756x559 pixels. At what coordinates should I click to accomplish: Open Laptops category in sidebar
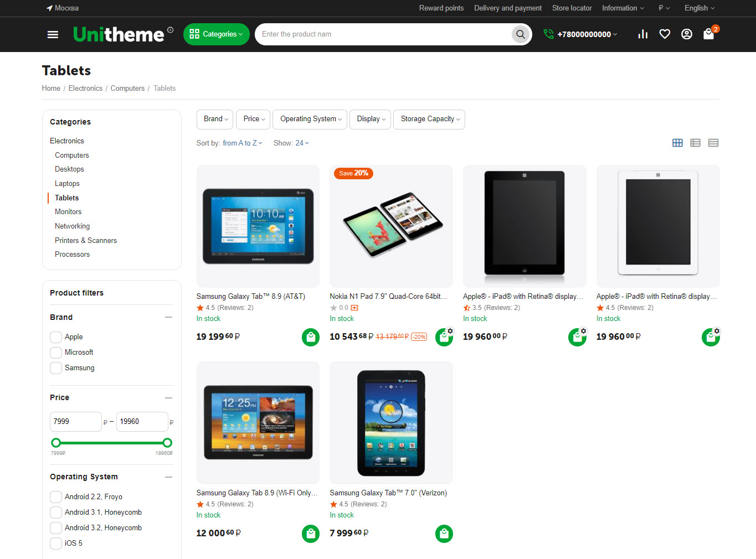tap(67, 184)
